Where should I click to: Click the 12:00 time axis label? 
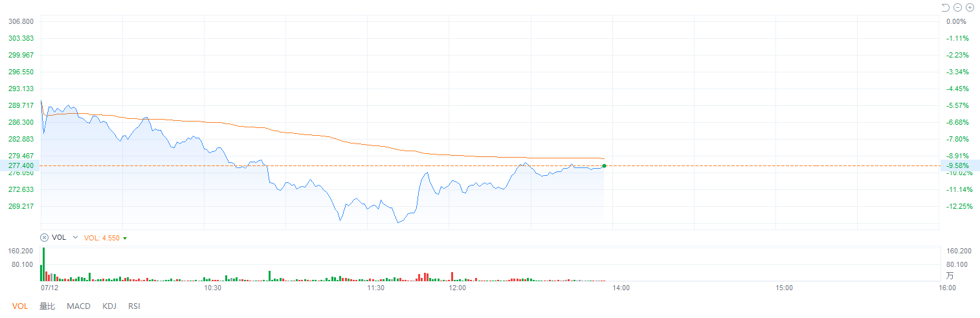[458, 288]
